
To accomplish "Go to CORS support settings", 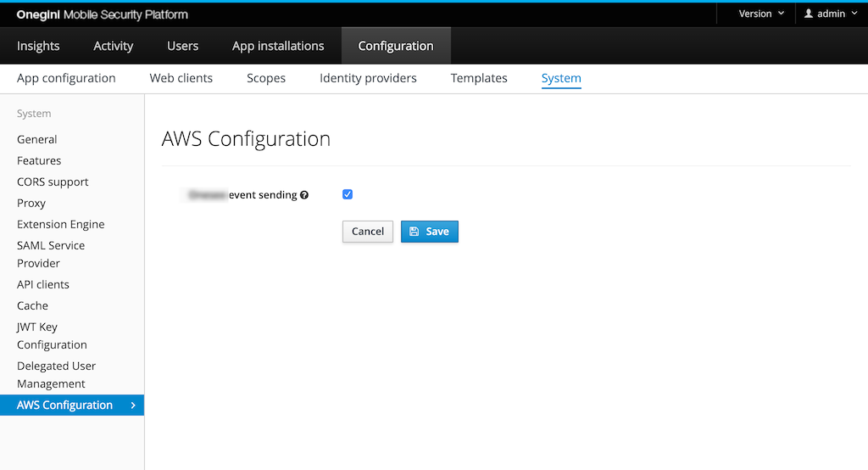I will (53, 182).
